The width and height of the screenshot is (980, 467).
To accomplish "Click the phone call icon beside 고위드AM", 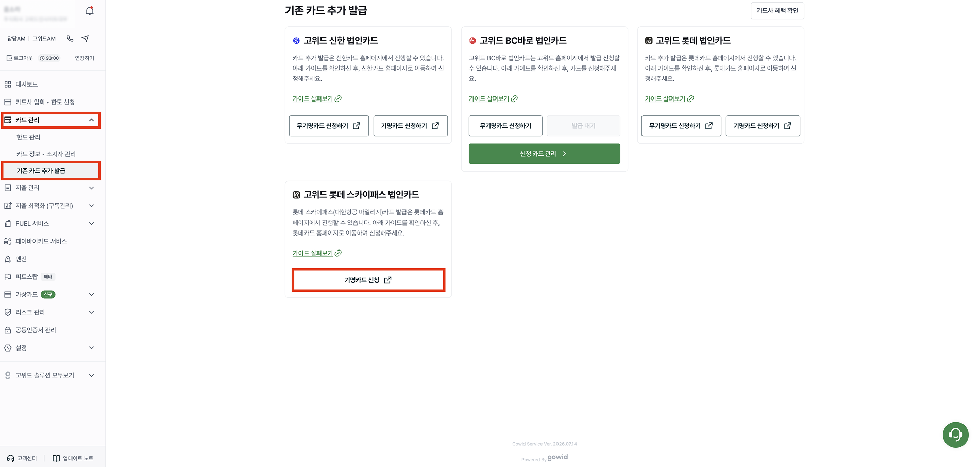I will tap(70, 39).
